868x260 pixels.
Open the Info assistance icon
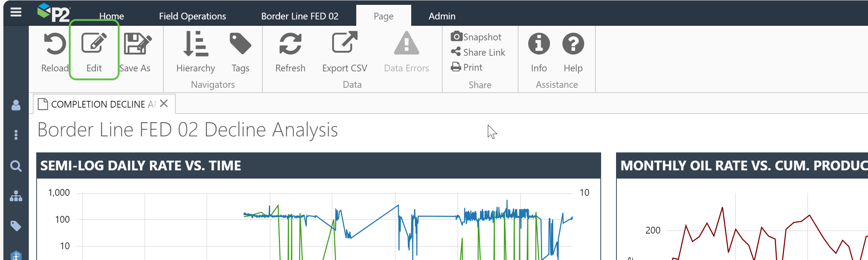pos(539,44)
